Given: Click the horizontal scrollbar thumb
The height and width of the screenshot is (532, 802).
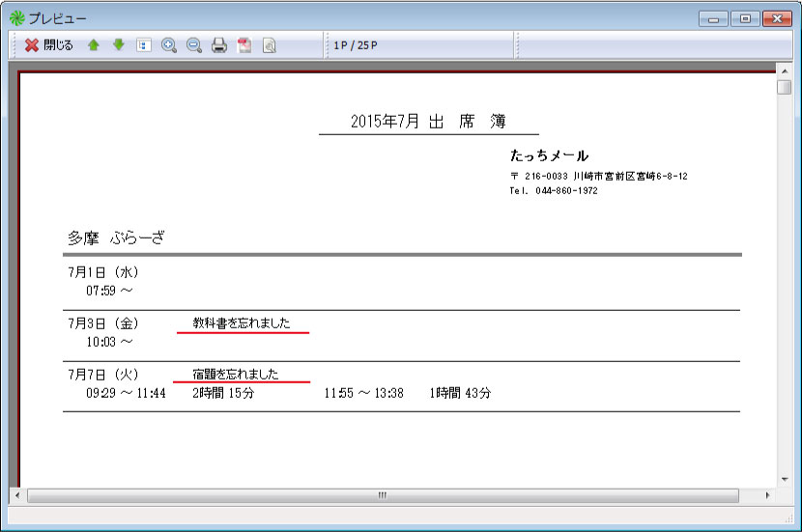Looking at the screenshot, I should click(x=383, y=495).
